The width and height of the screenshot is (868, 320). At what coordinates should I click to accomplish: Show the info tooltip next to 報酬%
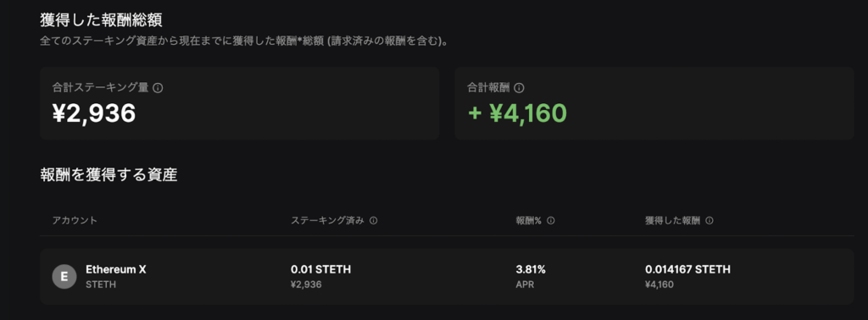click(x=551, y=220)
